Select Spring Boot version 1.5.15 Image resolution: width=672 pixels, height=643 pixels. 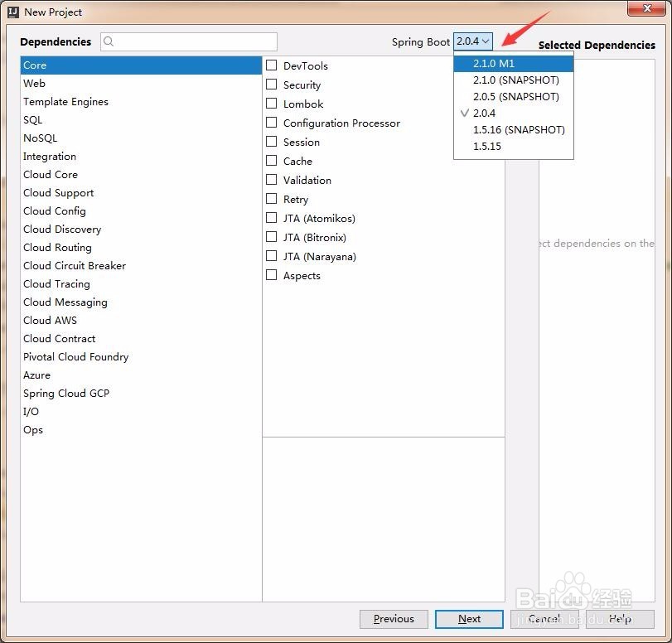pyautogui.click(x=514, y=146)
